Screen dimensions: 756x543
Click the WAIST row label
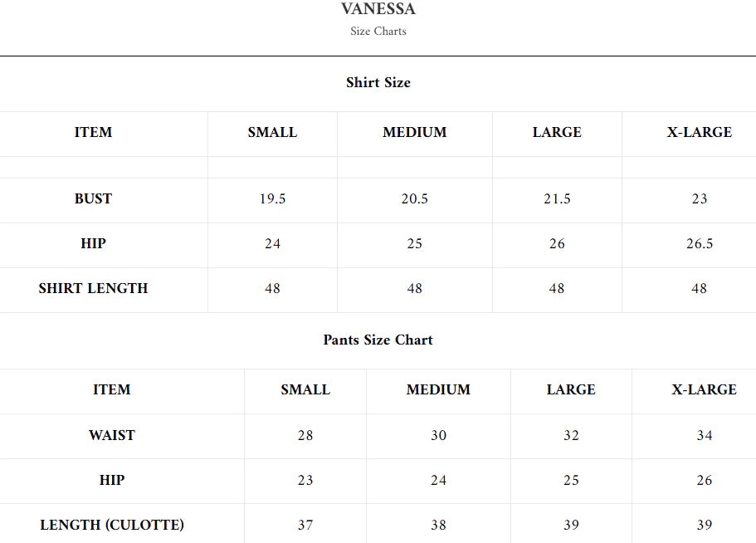tap(112, 435)
